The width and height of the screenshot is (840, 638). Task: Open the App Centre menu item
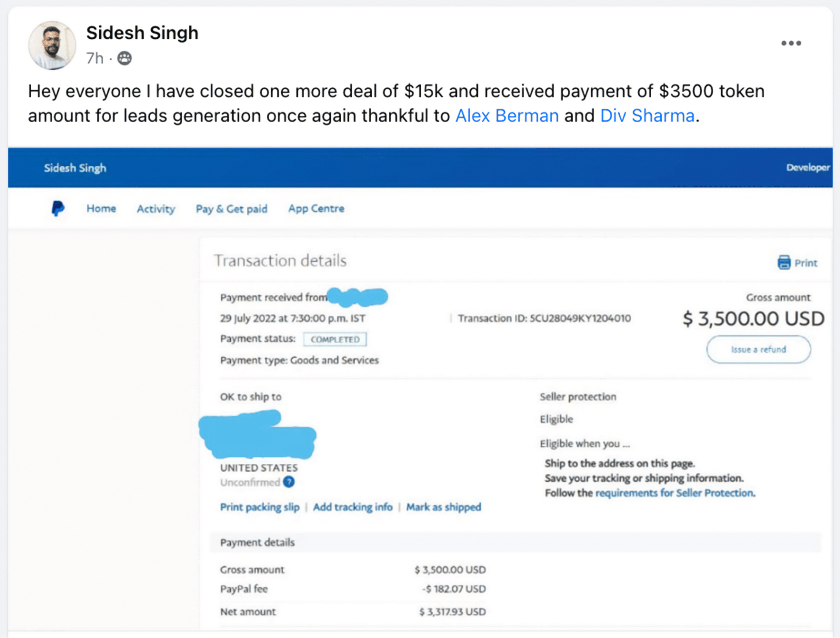tap(316, 208)
